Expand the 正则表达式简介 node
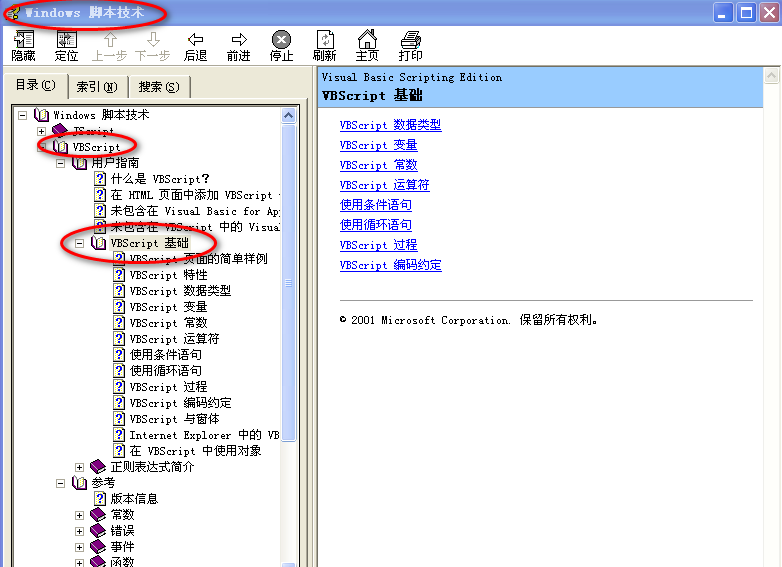This screenshot has width=782, height=567. tap(79, 467)
